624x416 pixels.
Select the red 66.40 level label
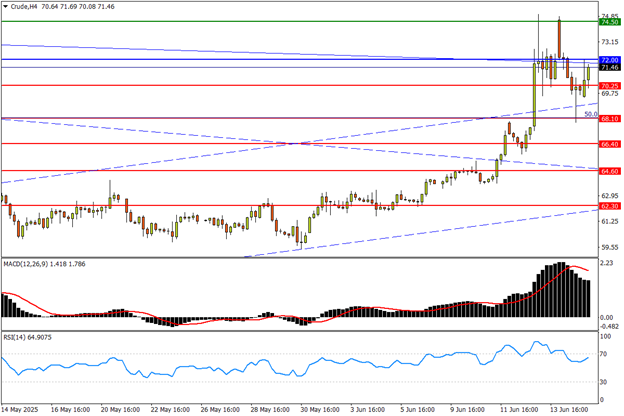[610, 145]
